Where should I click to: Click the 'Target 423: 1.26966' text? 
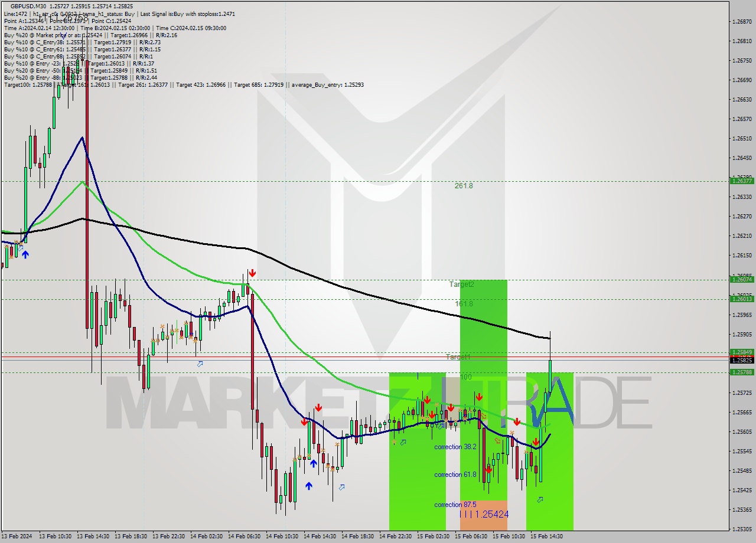point(202,84)
